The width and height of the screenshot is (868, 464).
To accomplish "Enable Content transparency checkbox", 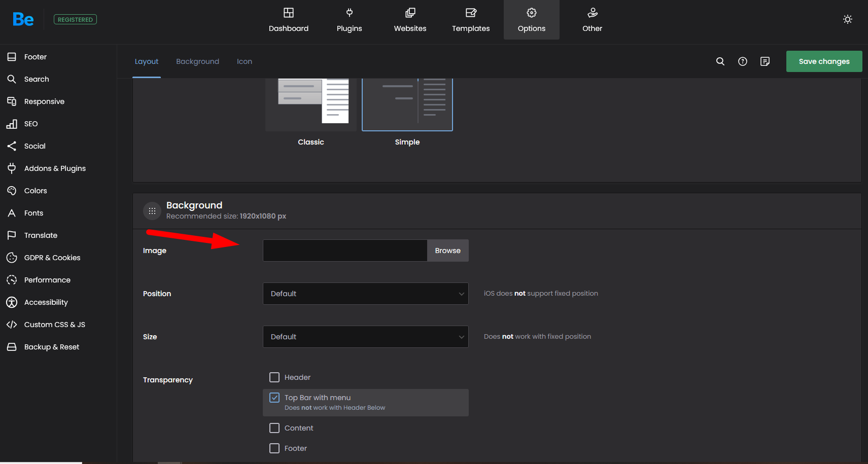I will [x=274, y=428].
